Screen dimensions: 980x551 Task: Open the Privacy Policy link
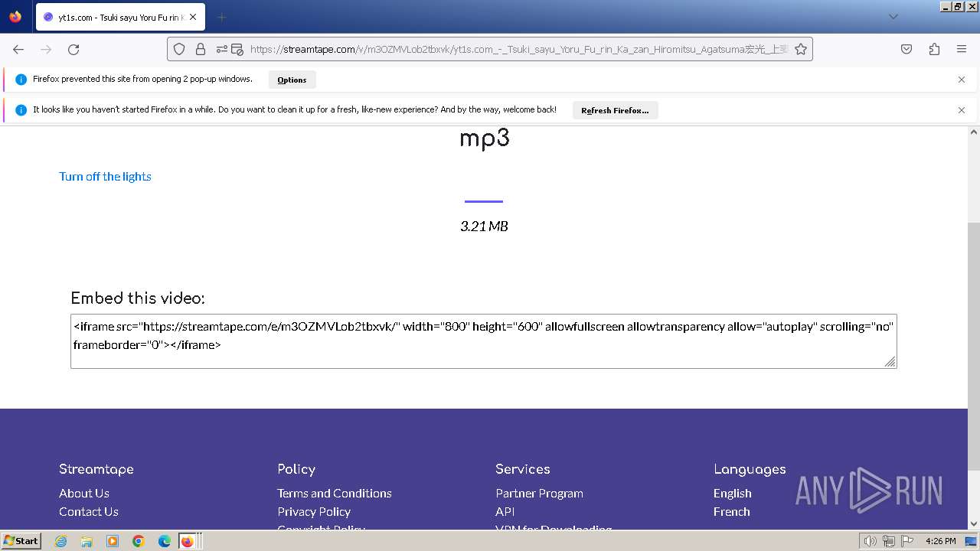point(314,512)
